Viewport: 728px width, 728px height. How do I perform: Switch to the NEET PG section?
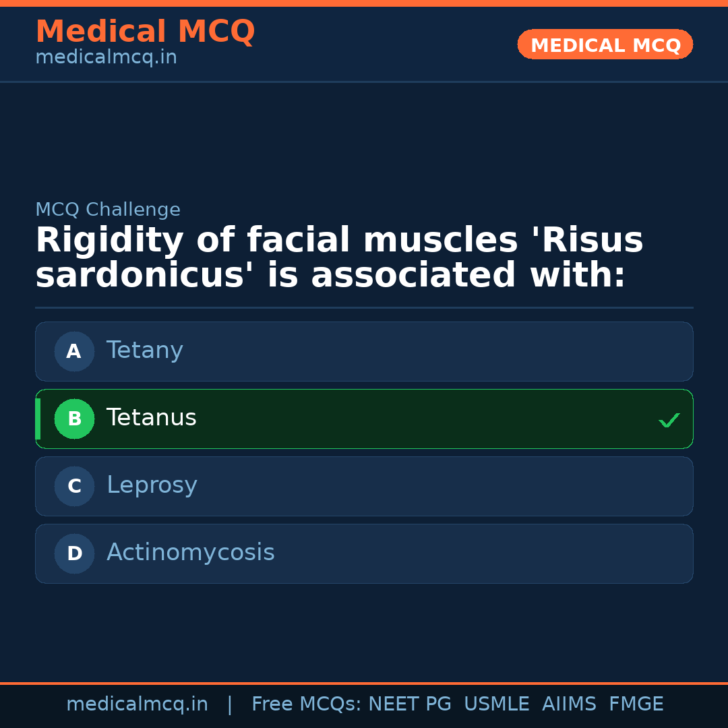coord(409,704)
